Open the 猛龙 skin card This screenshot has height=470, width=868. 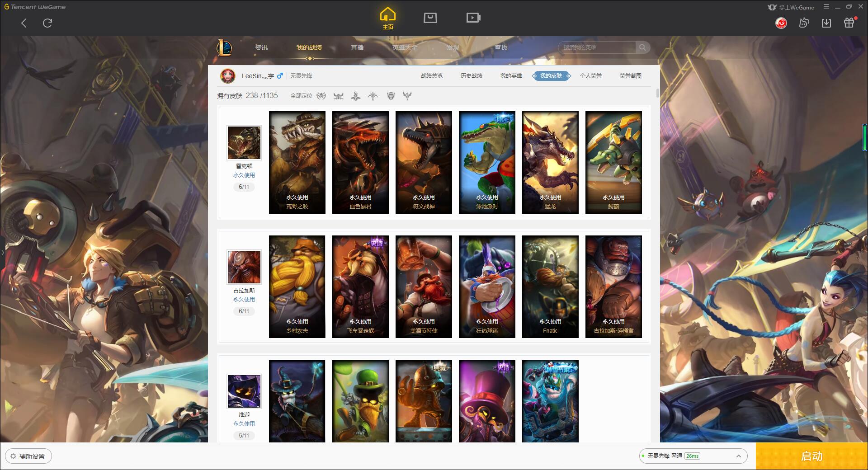[x=550, y=162]
